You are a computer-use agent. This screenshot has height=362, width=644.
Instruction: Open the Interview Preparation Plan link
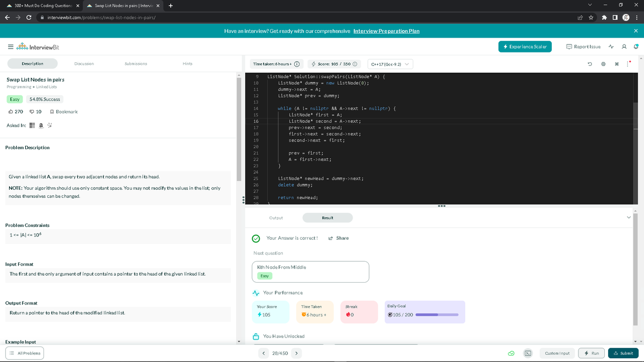[x=386, y=31]
